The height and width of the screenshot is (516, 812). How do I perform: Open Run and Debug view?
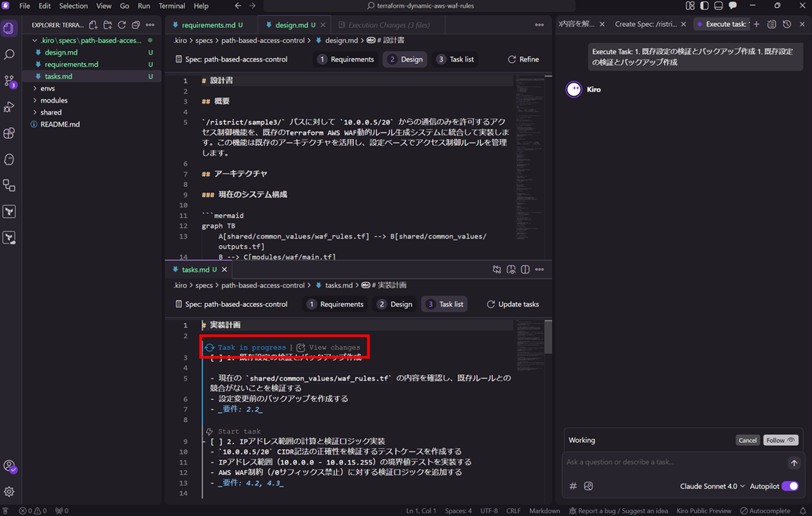[x=9, y=107]
